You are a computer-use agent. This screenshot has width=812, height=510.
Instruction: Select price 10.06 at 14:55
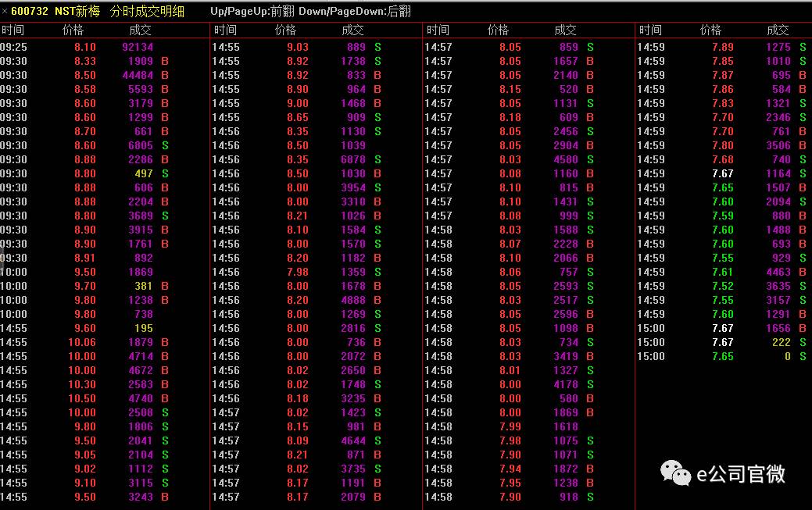(82, 342)
